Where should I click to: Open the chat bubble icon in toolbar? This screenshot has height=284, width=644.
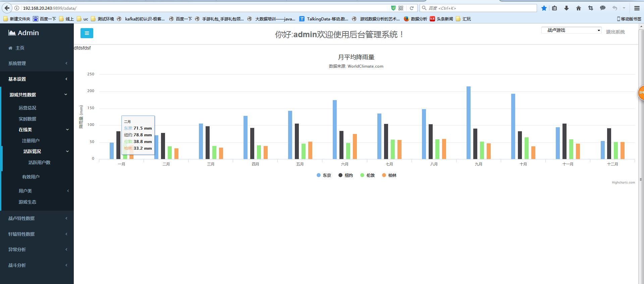pyautogui.click(x=603, y=8)
